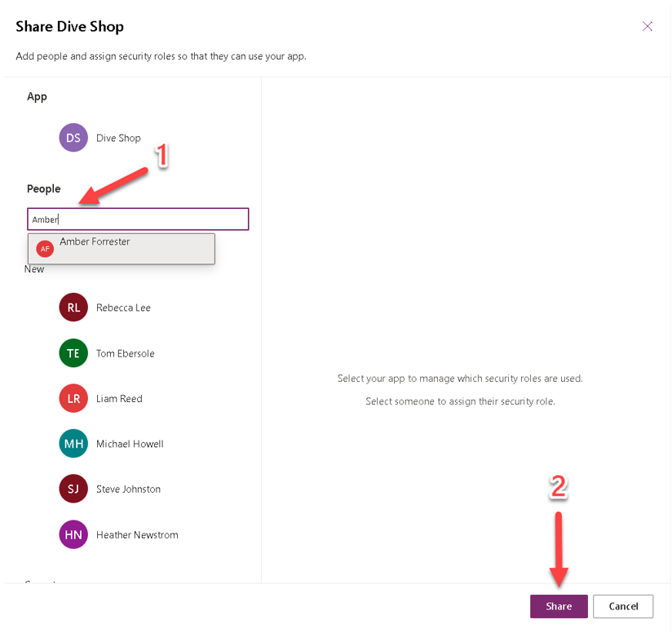Click Amber Forrester's AF avatar circle
Screen dimensions: 672x633
click(x=45, y=247)
